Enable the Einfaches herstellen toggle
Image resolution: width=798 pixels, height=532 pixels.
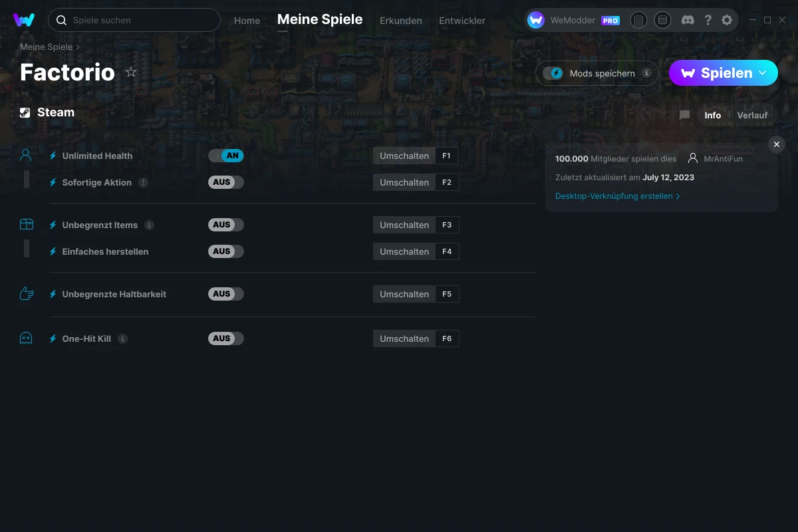[x=226, y=251]
